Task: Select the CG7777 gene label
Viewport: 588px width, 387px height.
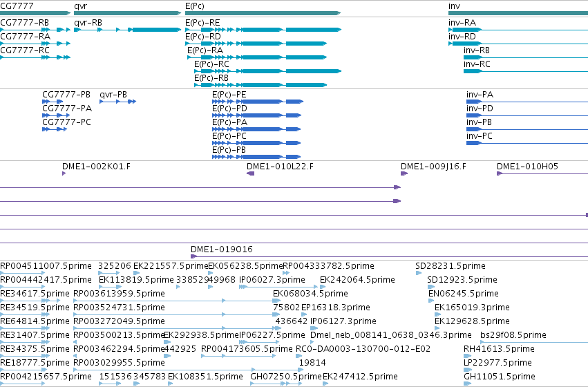Action: click(x=17, y=6)
